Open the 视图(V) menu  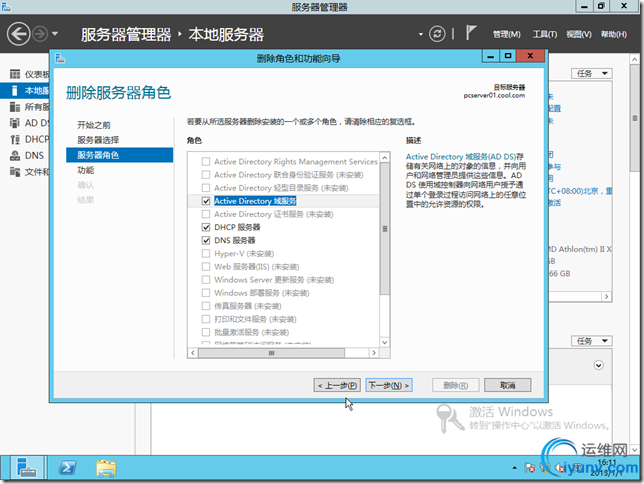click(579, 35)
